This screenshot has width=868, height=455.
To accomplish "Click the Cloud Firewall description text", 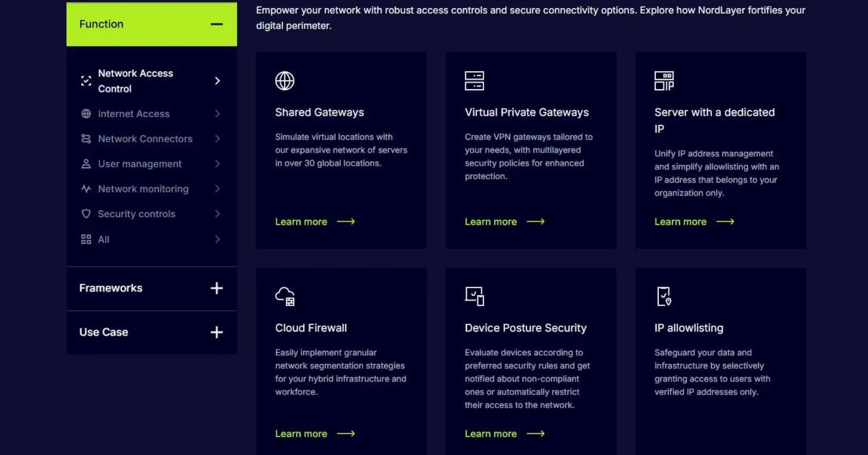I will pyautogui.click(x=341, y=372).
